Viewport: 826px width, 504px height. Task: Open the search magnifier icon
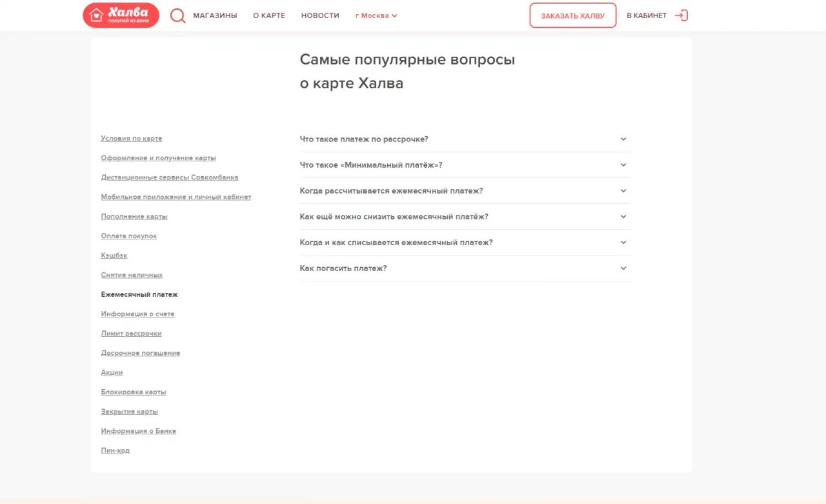click(177, 15)
